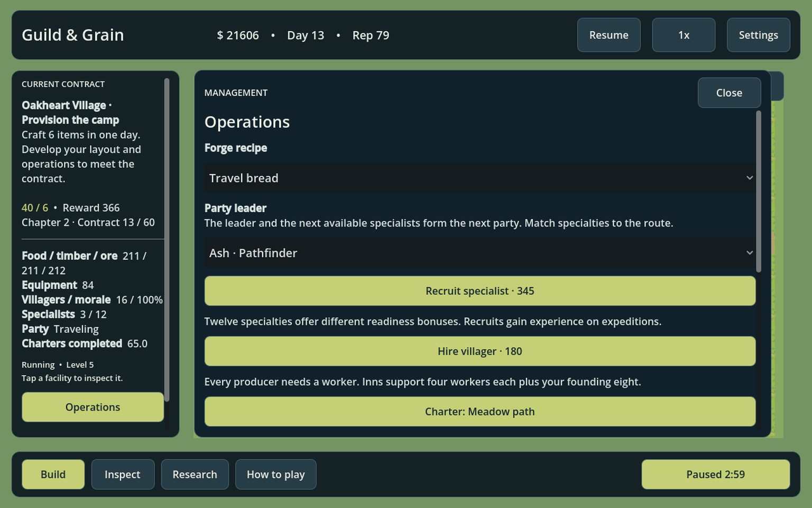The width and height of the screenshot is (812, 508).
Task: Click the Charters completed 65.0 stat
Action: [85, 343]
